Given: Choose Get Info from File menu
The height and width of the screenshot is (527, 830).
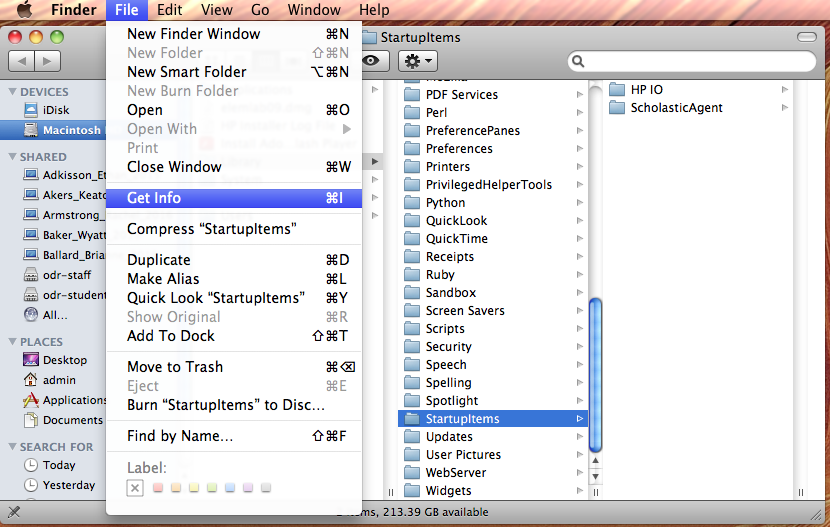Looking at the screenshot, I should [x=234, y=198].
